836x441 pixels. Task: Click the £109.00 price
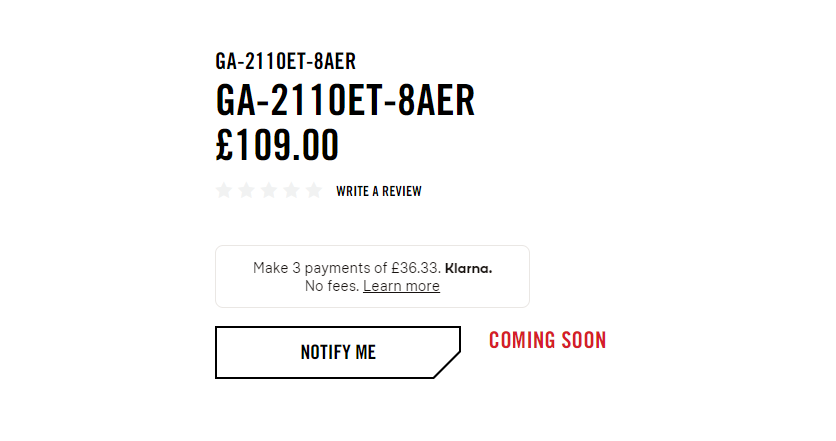[x=277, y=145]
